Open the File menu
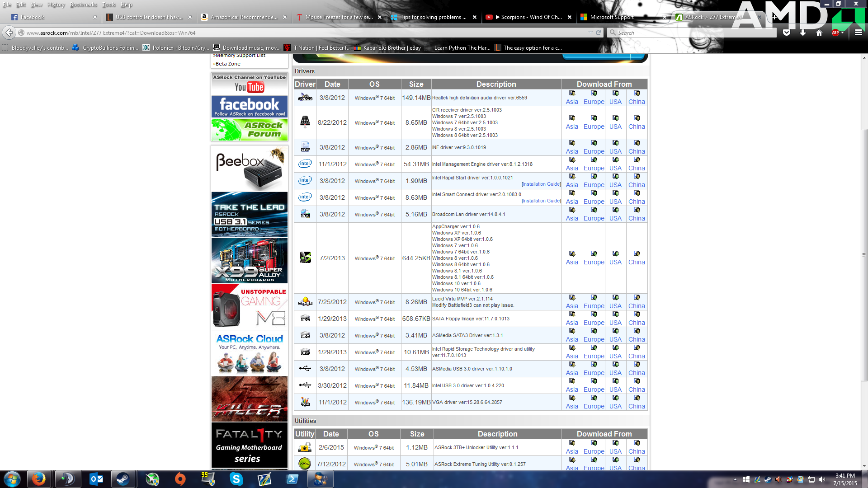Viewport: 868px width, 488px height. pos(7,5)
